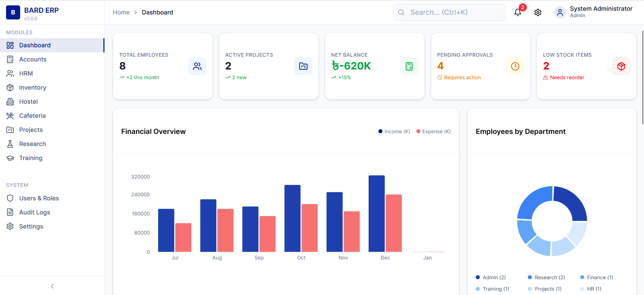The width and height of the screenshot is (644, 295).
Task: Open Audit Logs in the sidebar
Action: [34, 212]
